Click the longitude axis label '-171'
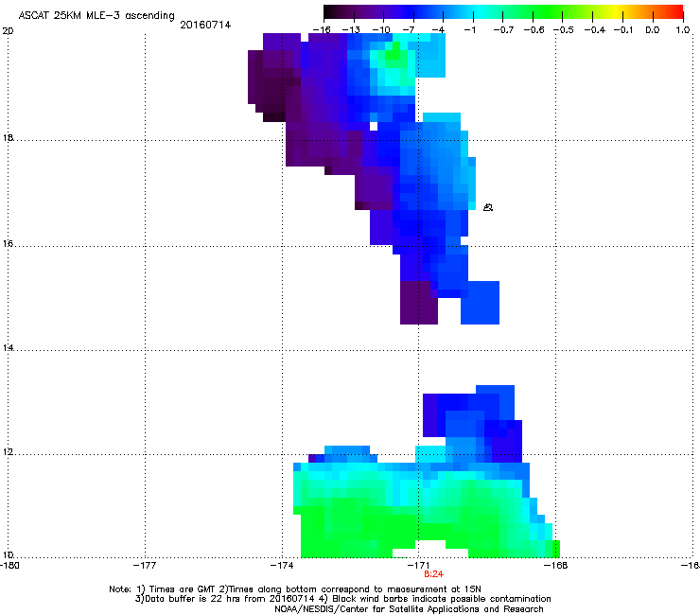The height and width of the screenshot is (615, 700). click(x=418, y=566)
